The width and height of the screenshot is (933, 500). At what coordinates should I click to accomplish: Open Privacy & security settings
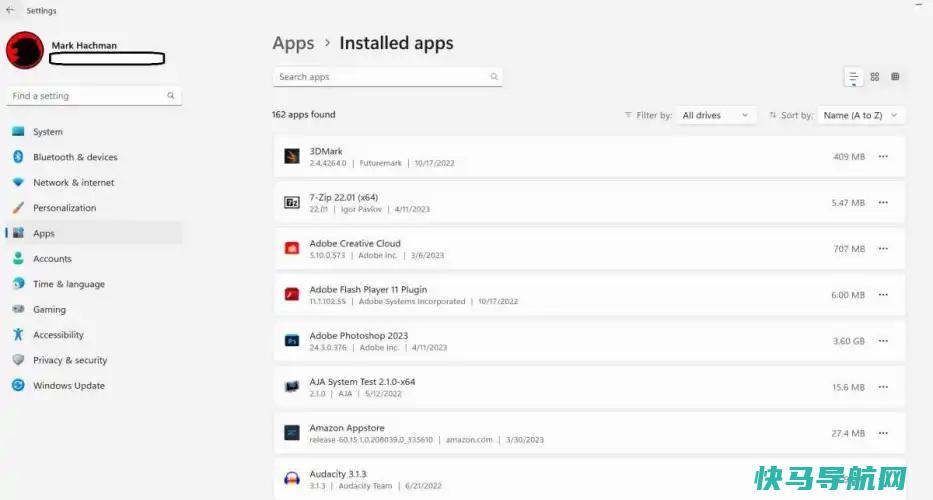pyautogui.click(x=93, y=360)
